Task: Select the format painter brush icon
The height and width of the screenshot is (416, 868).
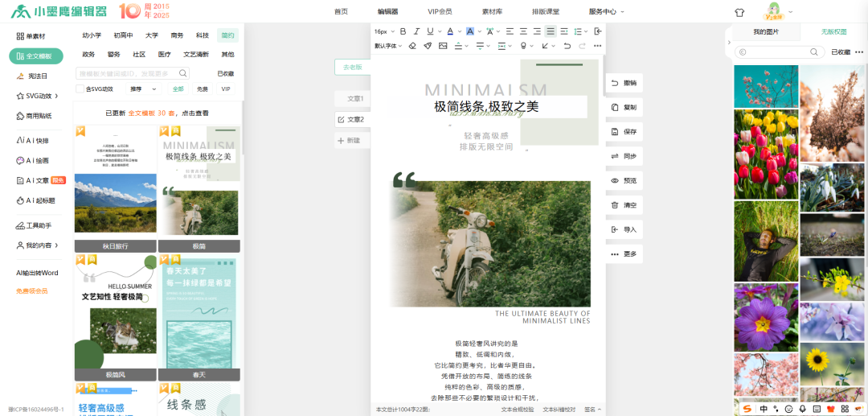Action: (428, 46)
